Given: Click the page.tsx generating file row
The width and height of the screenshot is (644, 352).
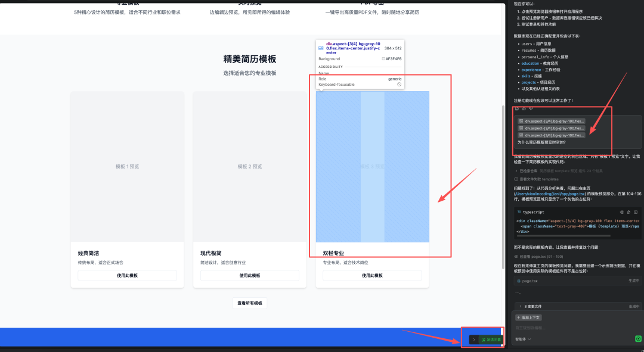Looking at the screenshot, I should 577,281.
